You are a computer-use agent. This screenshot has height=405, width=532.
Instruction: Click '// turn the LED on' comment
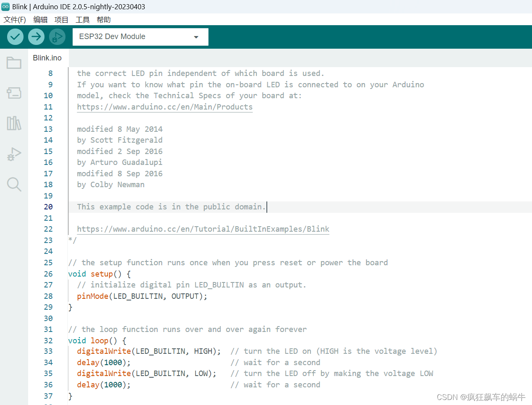pyautogui.click(x=334, y=351)
